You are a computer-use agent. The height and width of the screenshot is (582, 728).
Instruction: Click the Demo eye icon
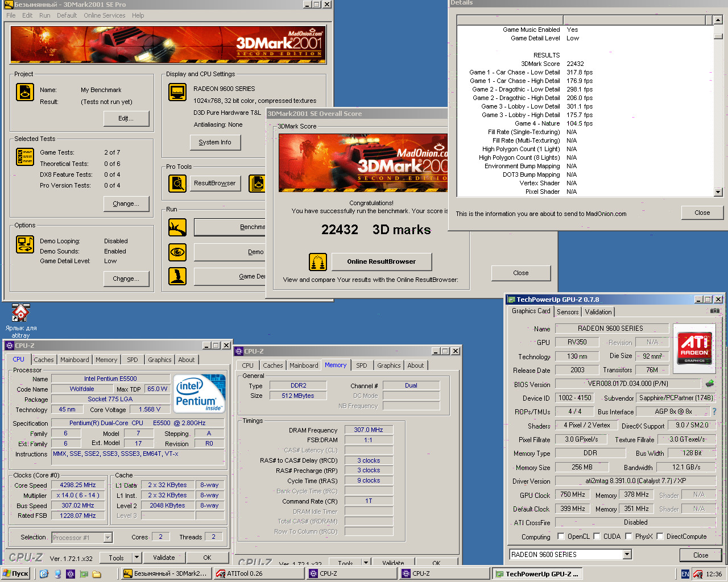tap(177, 252)
